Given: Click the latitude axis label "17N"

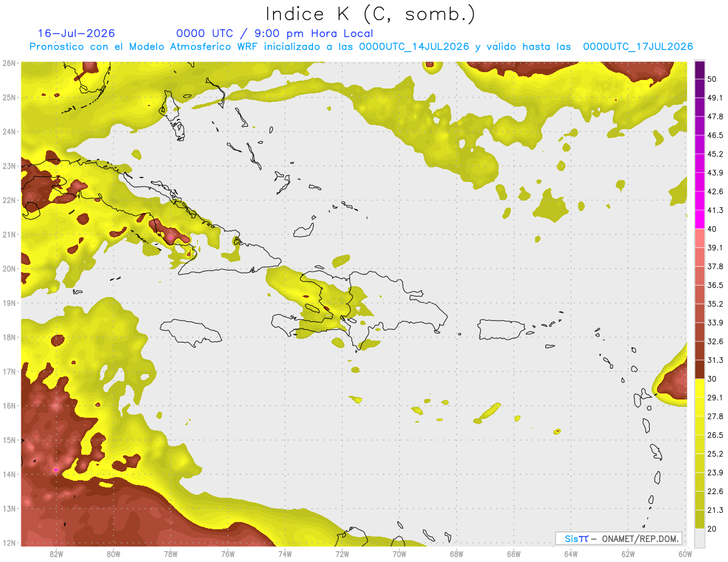Looking at the screenshot, I should [x=9, y=372].
